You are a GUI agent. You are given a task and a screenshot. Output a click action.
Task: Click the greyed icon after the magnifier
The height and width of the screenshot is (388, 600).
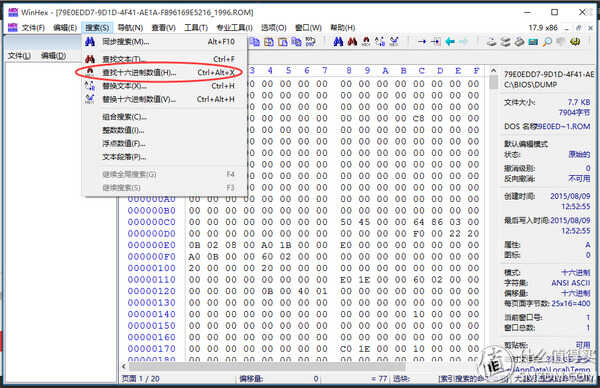pos(561,42)
